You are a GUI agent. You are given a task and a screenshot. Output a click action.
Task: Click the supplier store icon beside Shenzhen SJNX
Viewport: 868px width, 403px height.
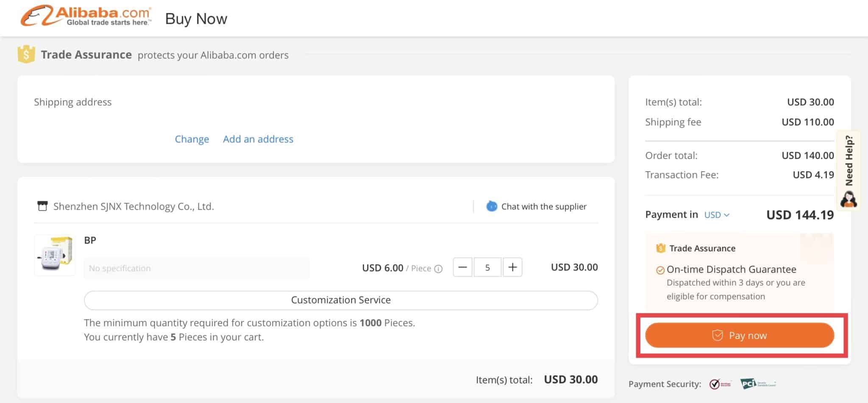(x=42, y=206)
